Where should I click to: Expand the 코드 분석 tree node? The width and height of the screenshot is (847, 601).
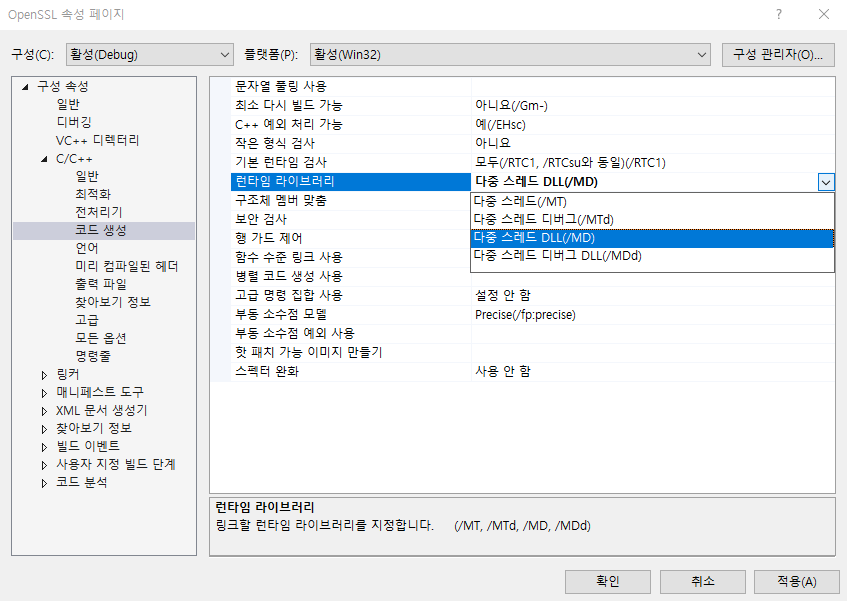44,483
